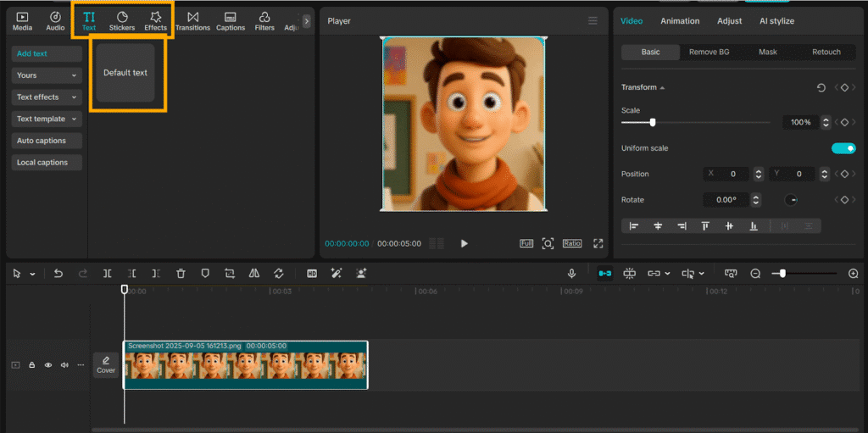The image size is (868, 433).
Task: Open the linkage dropdown arrow
Action: pyautogui.click(x=667, y=274)
